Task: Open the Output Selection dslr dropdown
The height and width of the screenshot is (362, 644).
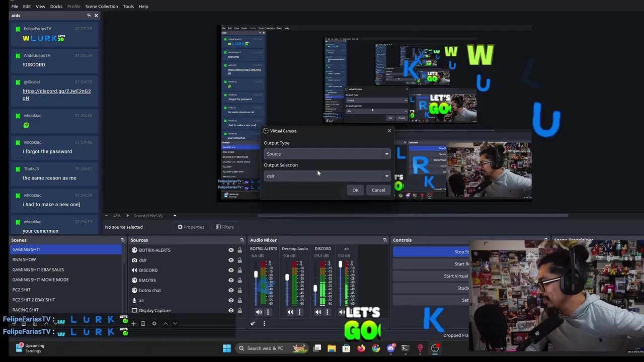Action: (327, 176)
